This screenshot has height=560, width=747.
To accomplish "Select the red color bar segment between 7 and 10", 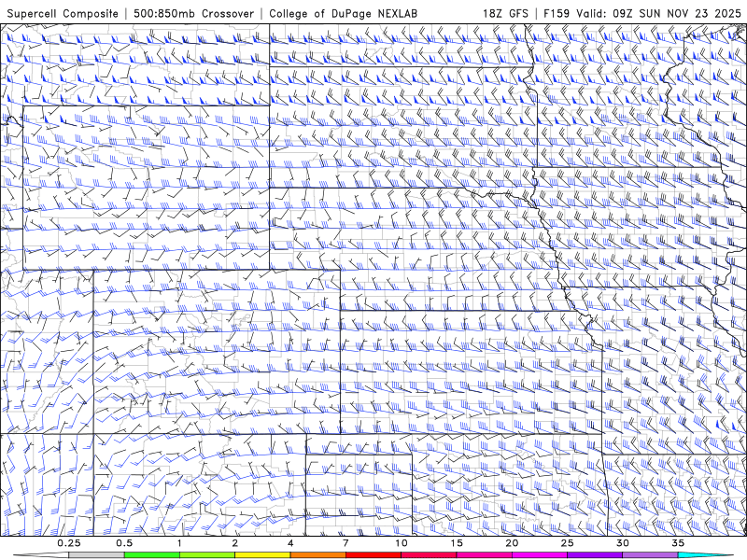I will point(373,555).
